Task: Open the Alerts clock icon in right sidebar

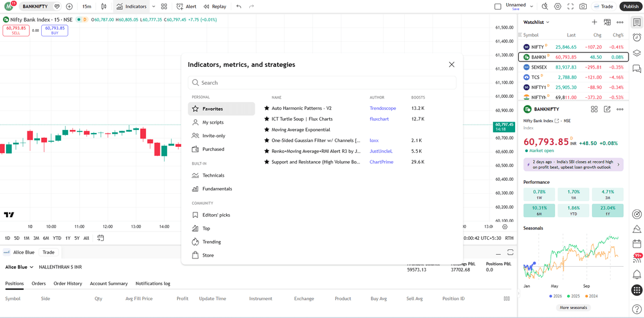Action: click(637, 37)
